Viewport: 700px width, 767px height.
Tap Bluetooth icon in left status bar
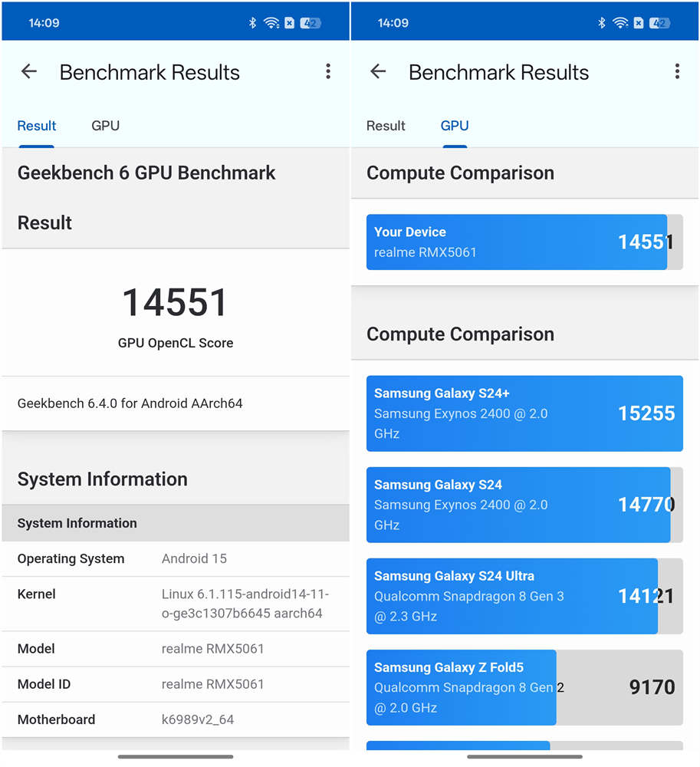click(x=252, y=22)
